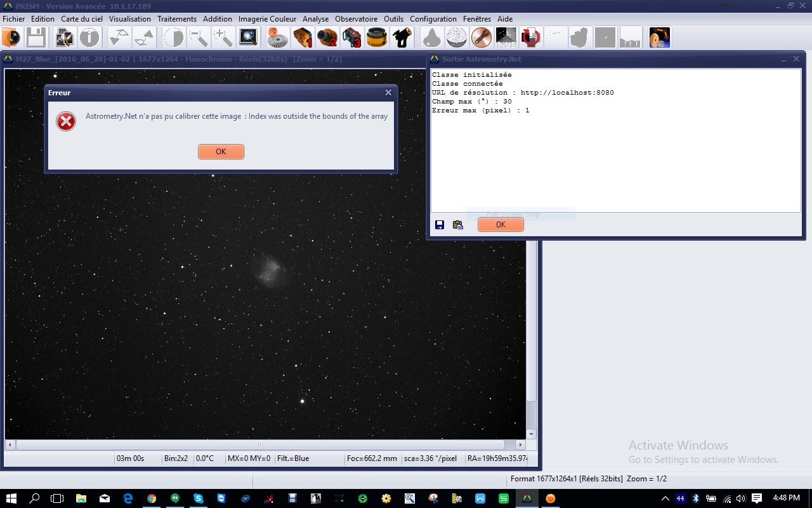Close the Erreur dialog with X
812x508 pixels.
click(388, 93)
